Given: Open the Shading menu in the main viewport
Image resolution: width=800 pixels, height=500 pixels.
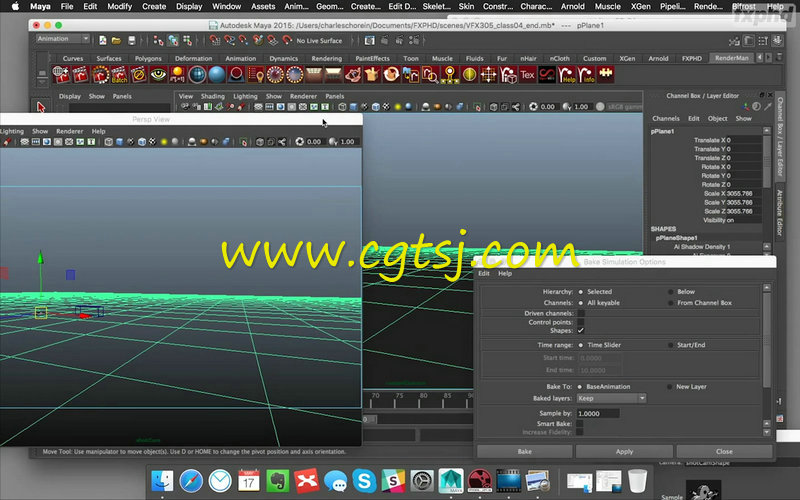Looking at the screenshot, I should tap(212, 96).
